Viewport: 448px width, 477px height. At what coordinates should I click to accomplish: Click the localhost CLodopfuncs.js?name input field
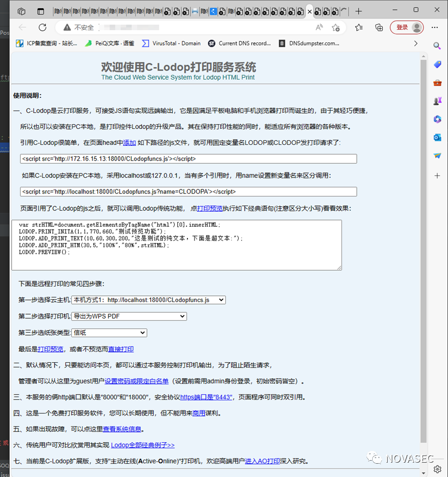pos(188,191)
